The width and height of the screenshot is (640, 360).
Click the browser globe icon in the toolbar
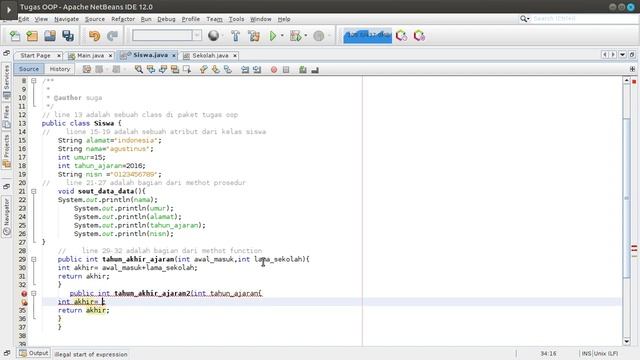tap(213, 36)
